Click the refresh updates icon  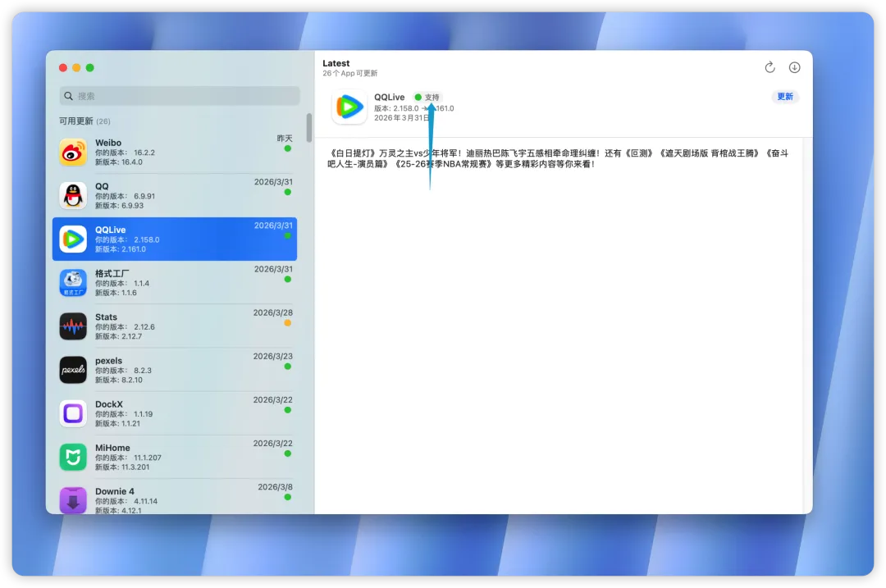pos(770,67)
